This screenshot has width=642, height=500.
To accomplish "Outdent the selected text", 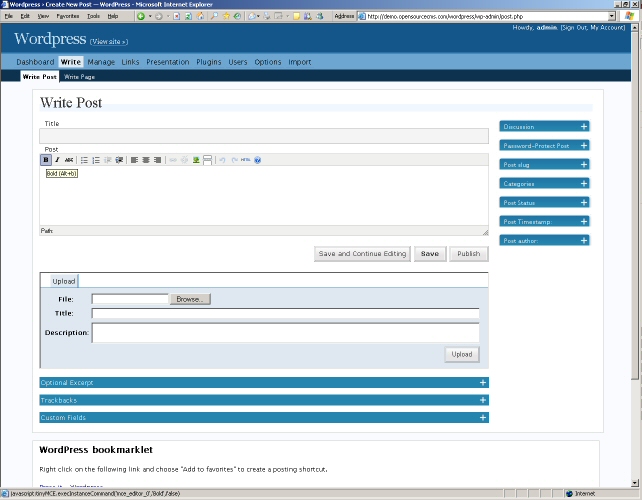I will pyautogui.click(x=108, y=160).
